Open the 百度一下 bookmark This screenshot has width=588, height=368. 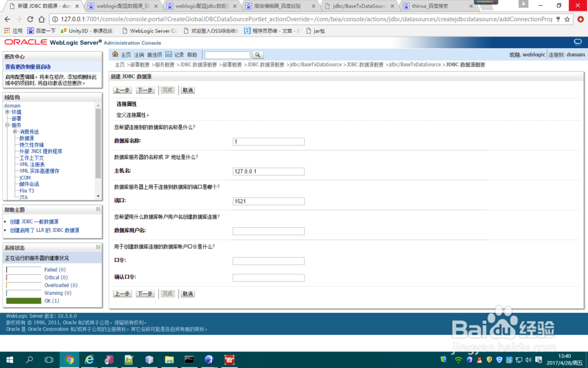[x=41, y=31]
